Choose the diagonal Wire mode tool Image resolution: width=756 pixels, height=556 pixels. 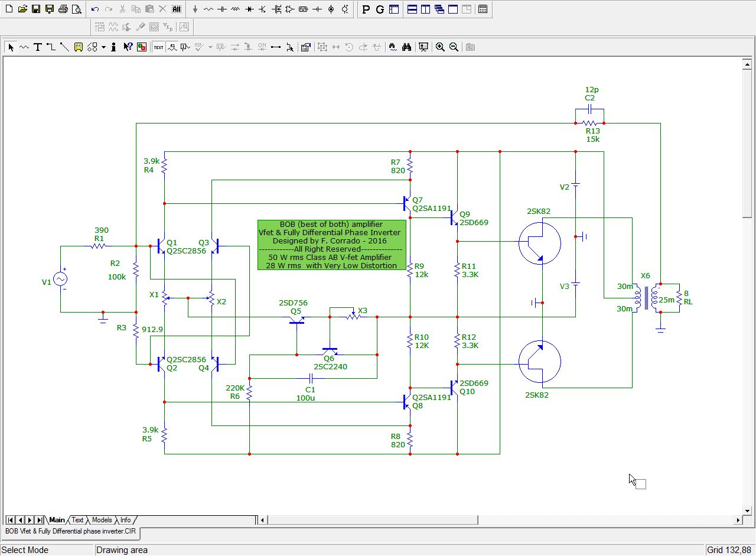65,47
